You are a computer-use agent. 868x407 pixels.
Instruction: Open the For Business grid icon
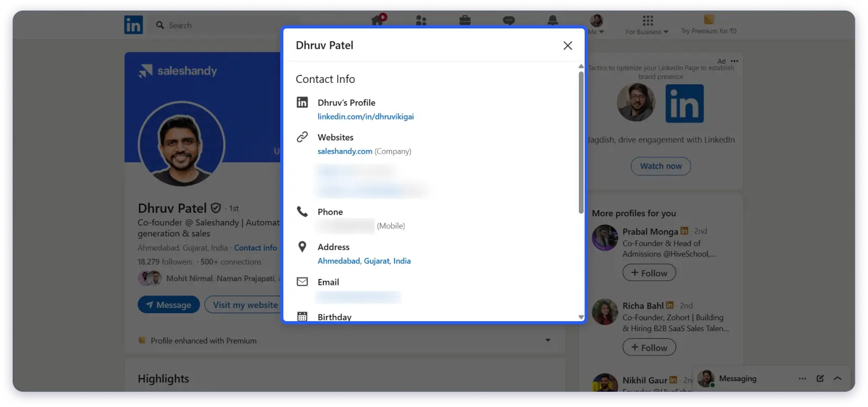648,21
